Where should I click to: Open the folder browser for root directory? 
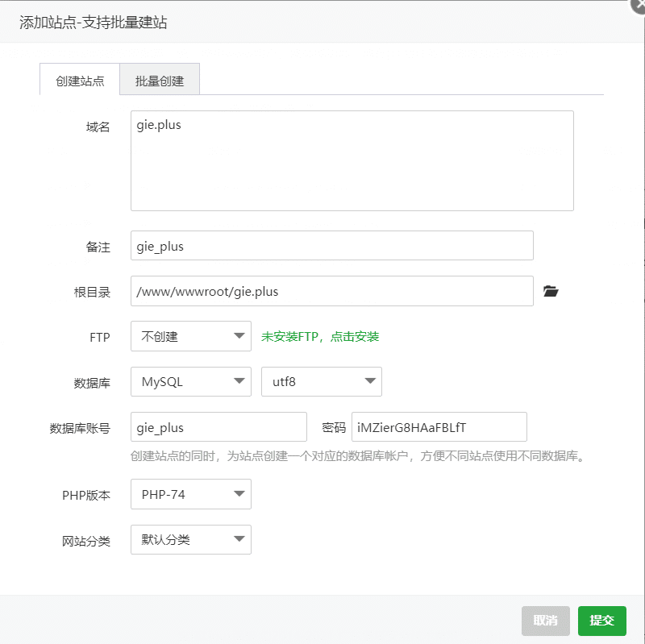click(551, 291)
